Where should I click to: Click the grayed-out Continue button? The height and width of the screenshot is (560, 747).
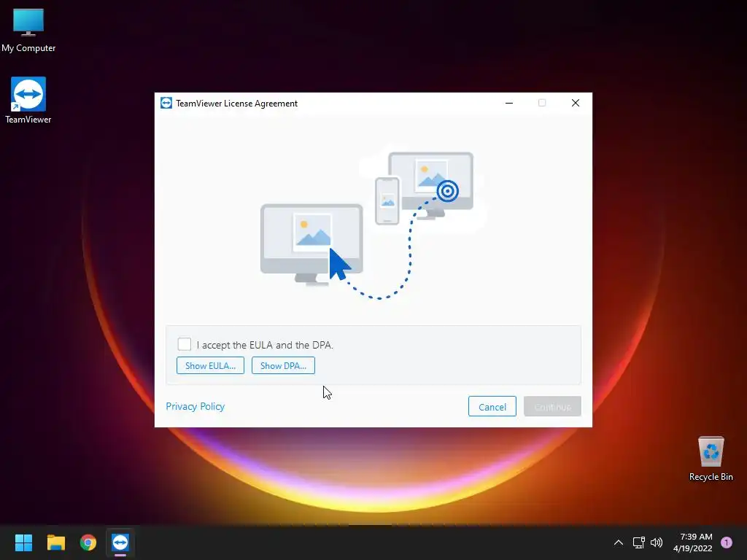pyautogui.click(x=552, y=406)
